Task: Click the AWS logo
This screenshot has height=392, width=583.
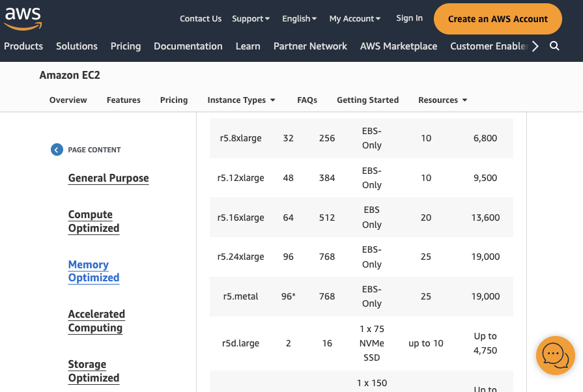Action: coord(23,18)
